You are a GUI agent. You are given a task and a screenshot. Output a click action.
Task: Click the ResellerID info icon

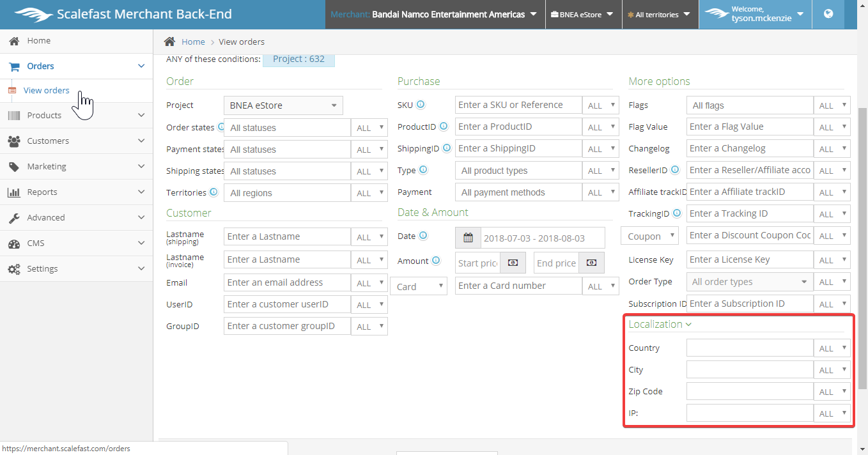tap(674, 170)
